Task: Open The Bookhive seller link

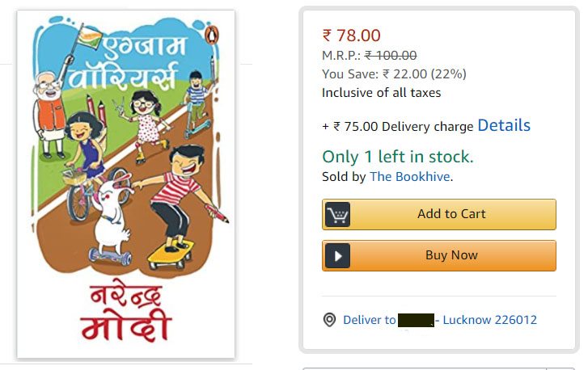Action: [410, 176]
